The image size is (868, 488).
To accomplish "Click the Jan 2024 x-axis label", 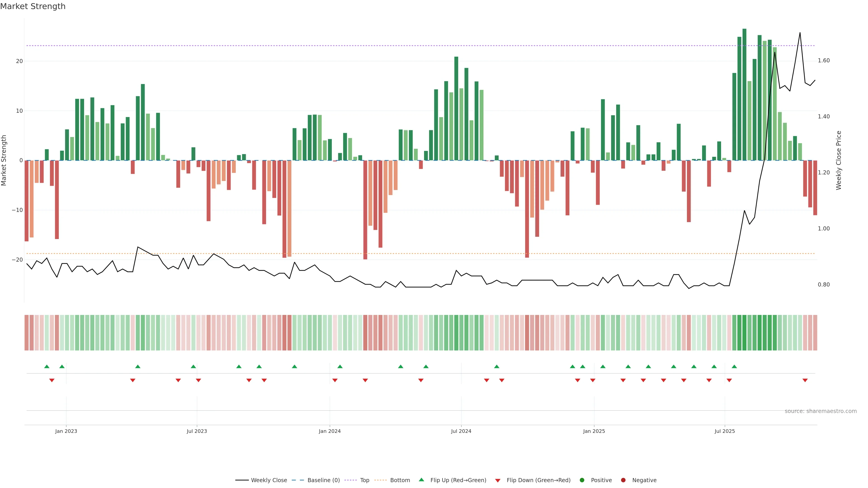I will (330, 431).
